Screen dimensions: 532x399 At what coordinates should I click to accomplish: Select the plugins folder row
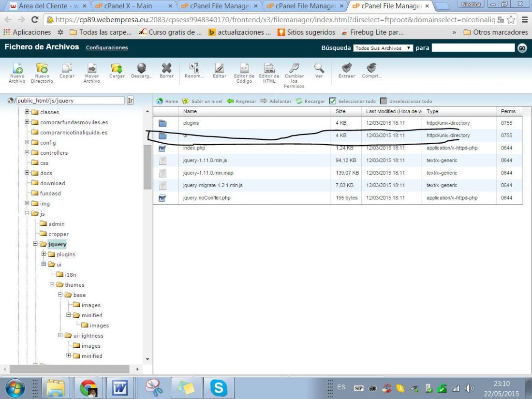[338, 123]
